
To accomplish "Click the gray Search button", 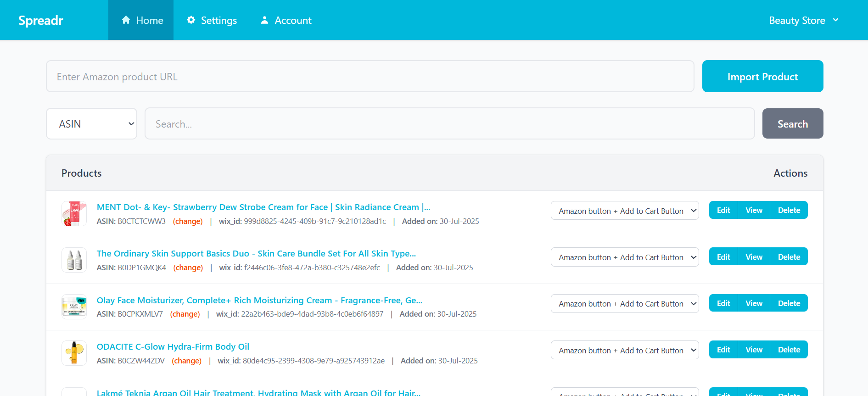I will click(792, 124).
